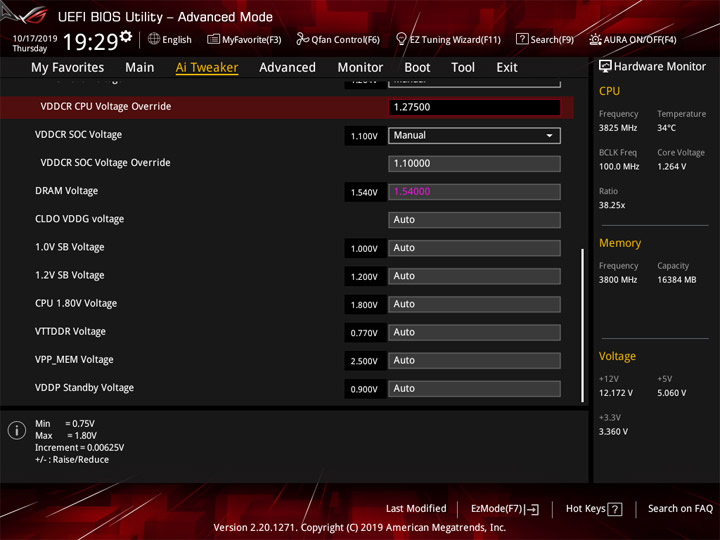Click the EzMode exit arrow icon
This screenshot has height=540, width=720.
click(x=532, y=509)
